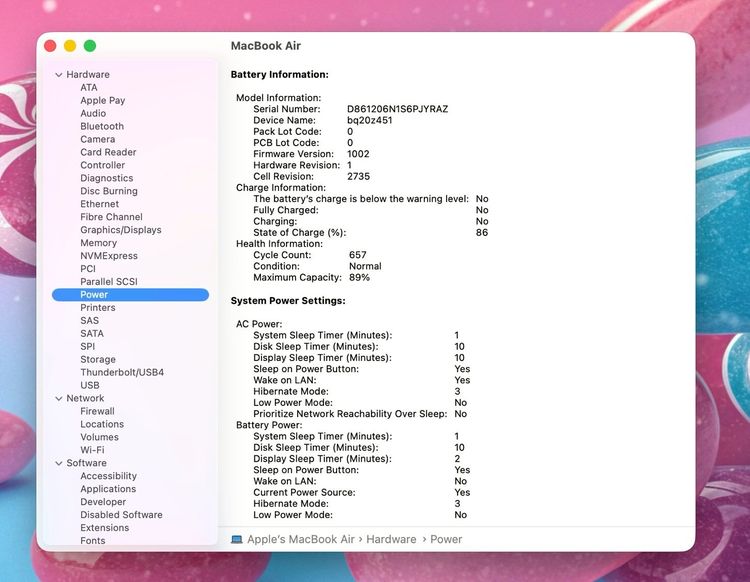
Task: Click the highlighted Power item
Action: pos(131,295)
